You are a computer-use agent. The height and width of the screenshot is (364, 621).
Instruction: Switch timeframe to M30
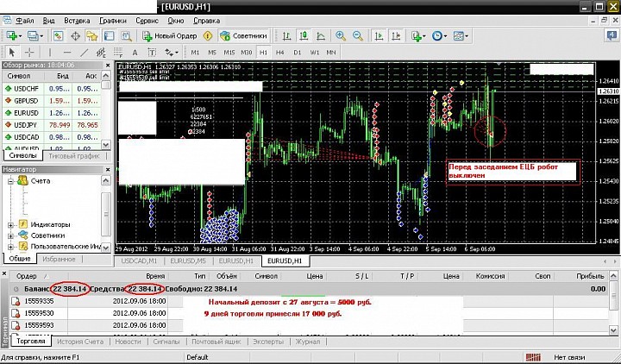click(x=247, y=53)
